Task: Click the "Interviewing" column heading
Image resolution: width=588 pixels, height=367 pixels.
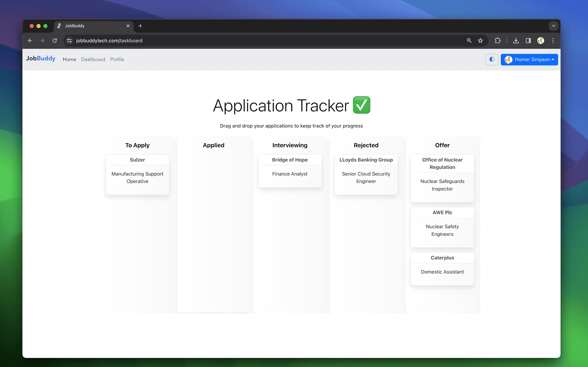Action: pyautogui.click(x=290, y=145)
